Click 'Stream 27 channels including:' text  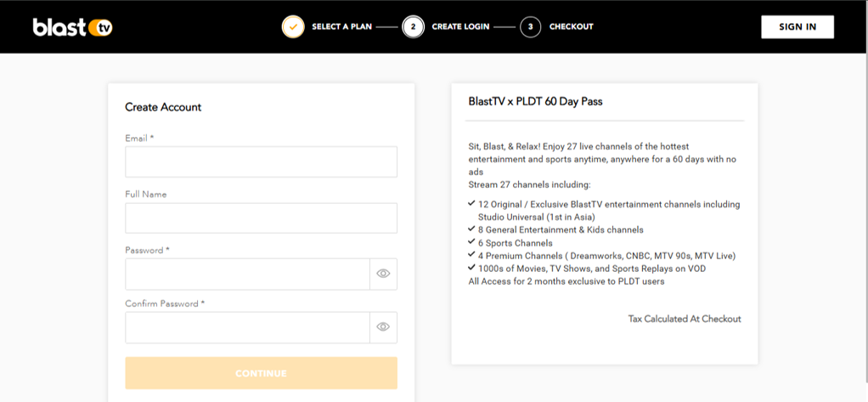pyautogui.click(x=530, y=184)
